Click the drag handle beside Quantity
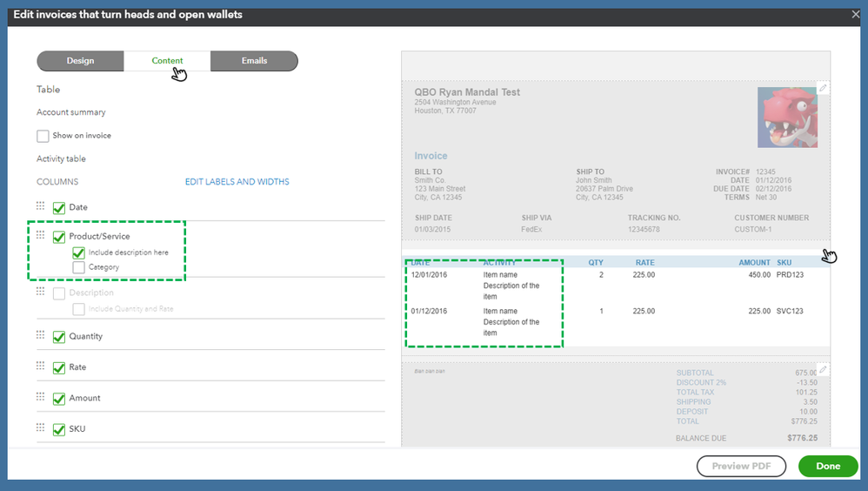 pos(40,334)
